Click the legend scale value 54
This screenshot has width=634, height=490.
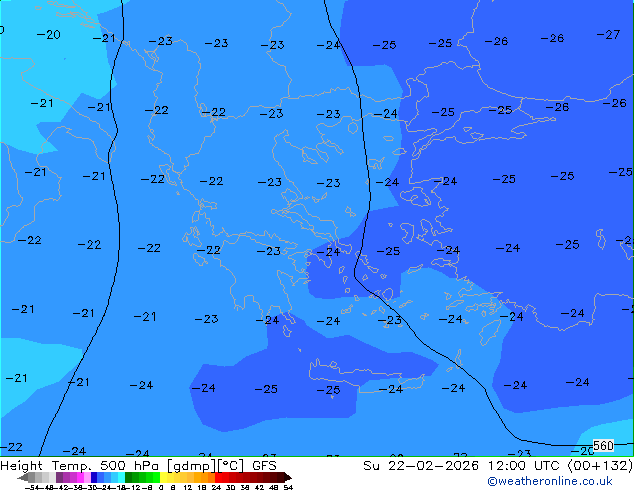[287, 487]
